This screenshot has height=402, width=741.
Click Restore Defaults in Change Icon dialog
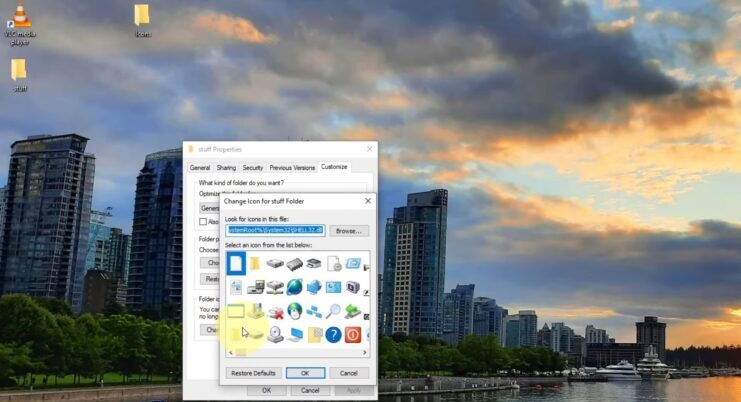point(253,373)
